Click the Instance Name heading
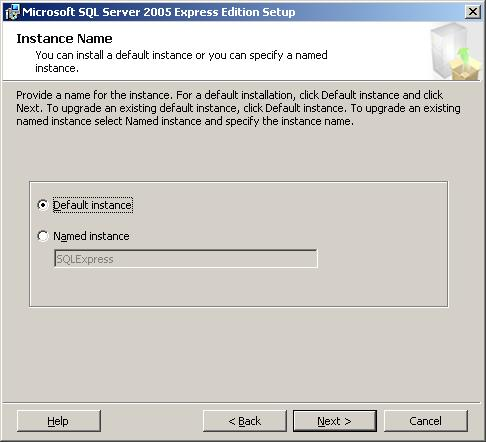 click(x=64, y=39)
